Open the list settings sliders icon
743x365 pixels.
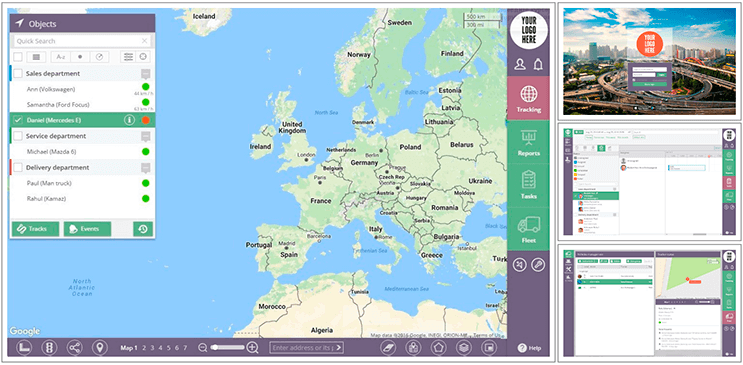[x=128, y=57]
